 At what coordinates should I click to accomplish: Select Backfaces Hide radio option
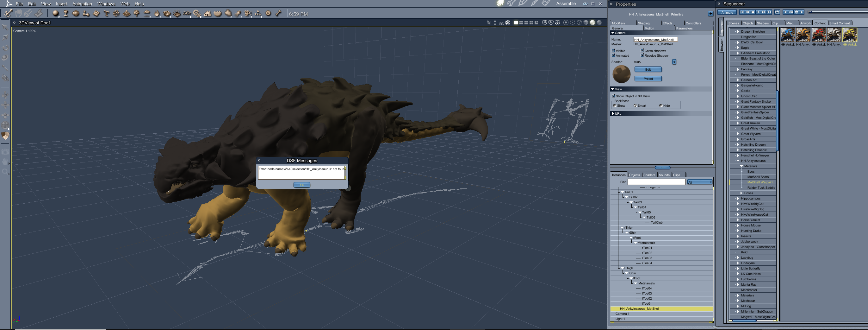pyautogui.click(x=661, y=105)
